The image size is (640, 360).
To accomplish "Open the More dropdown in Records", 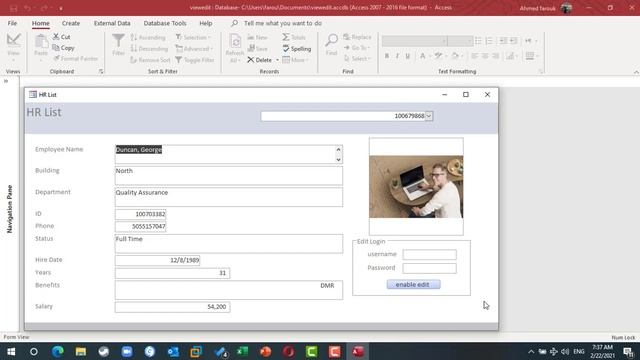I will pyautogui.click(x=296, y=60).
